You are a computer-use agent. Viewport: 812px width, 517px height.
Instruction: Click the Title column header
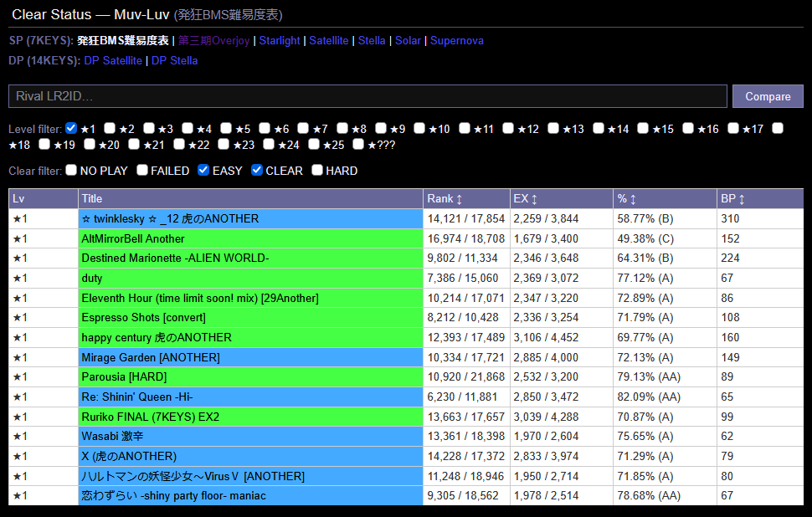tap(250, 199)
